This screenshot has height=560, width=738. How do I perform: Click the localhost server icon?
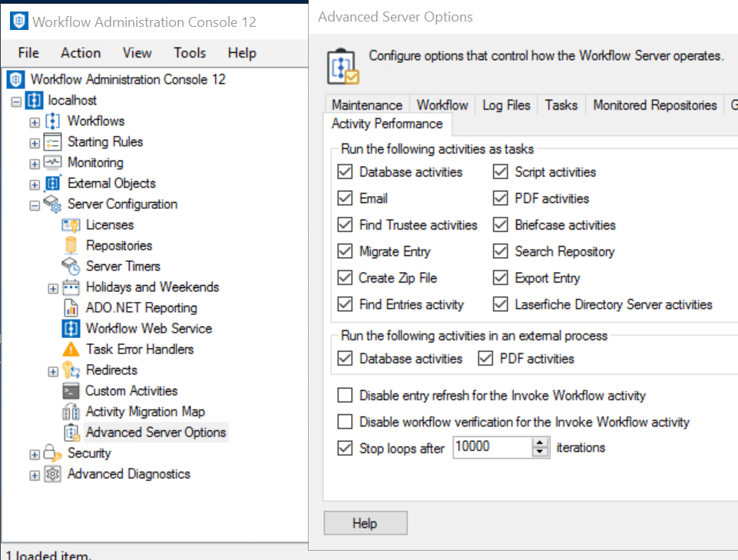coord(35,101)
